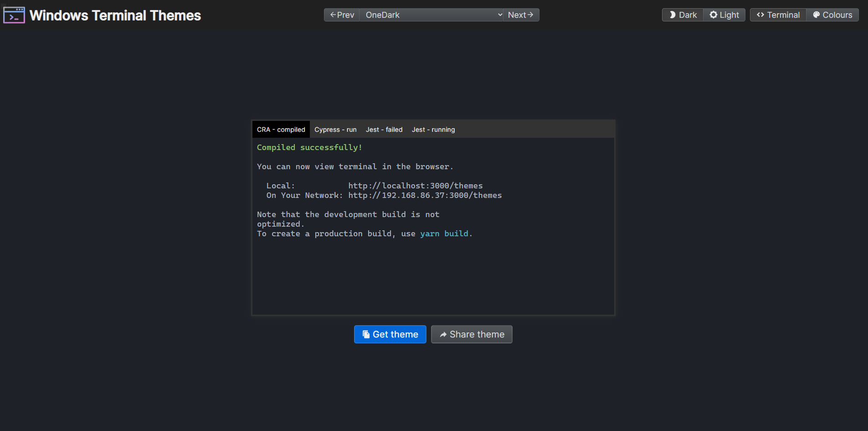The height and width of the screenshot is (431, 868).
Task: Click the Get theme button
Action: point(390,334)
